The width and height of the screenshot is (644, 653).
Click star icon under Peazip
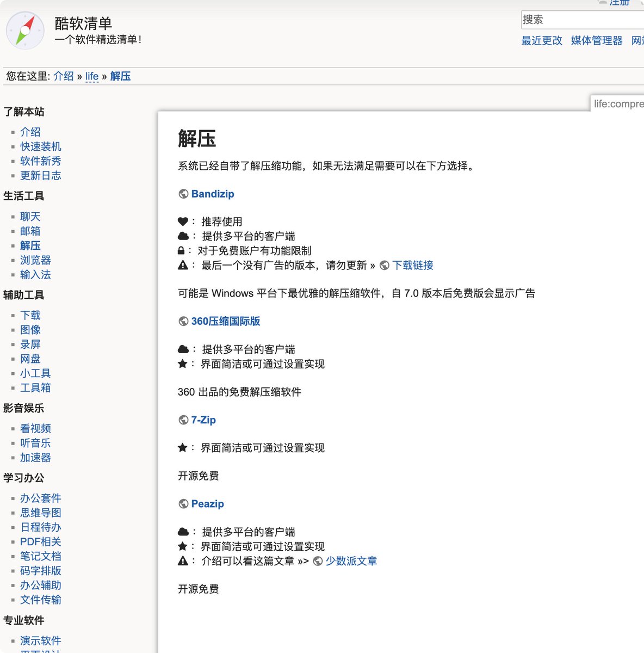coord(183,546)
